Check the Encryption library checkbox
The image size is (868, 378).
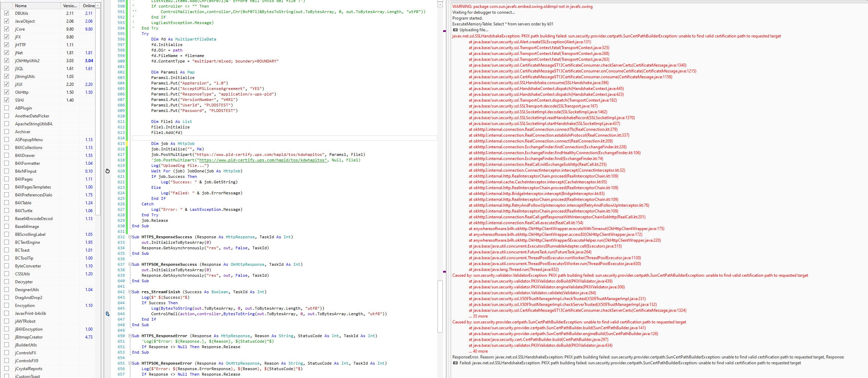pyautogui.click(x=7, y=305)
